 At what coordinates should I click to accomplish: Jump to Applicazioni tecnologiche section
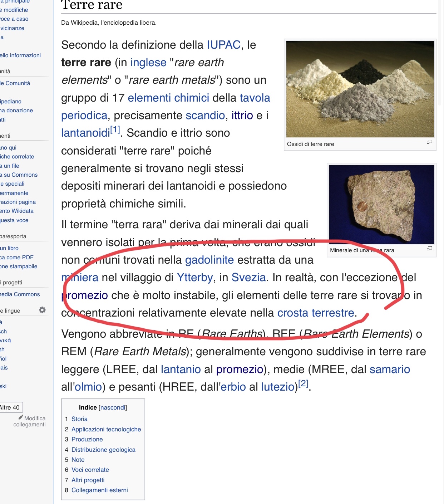pos(106,429)
